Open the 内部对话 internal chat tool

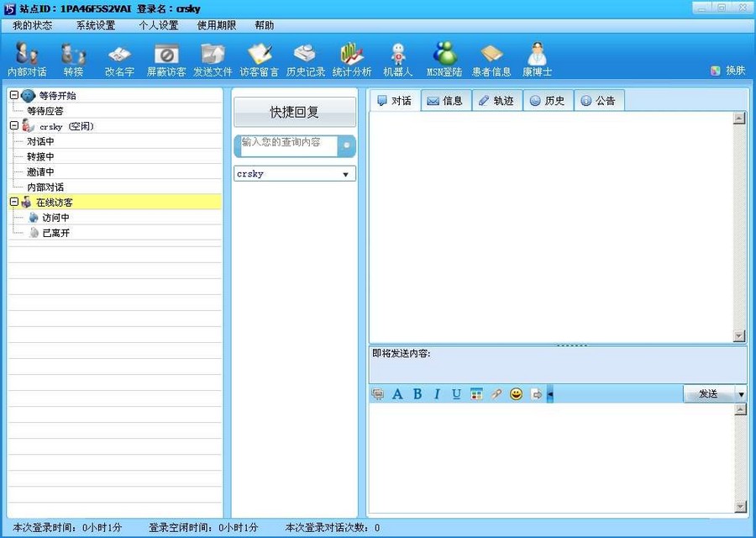(27, 60)
